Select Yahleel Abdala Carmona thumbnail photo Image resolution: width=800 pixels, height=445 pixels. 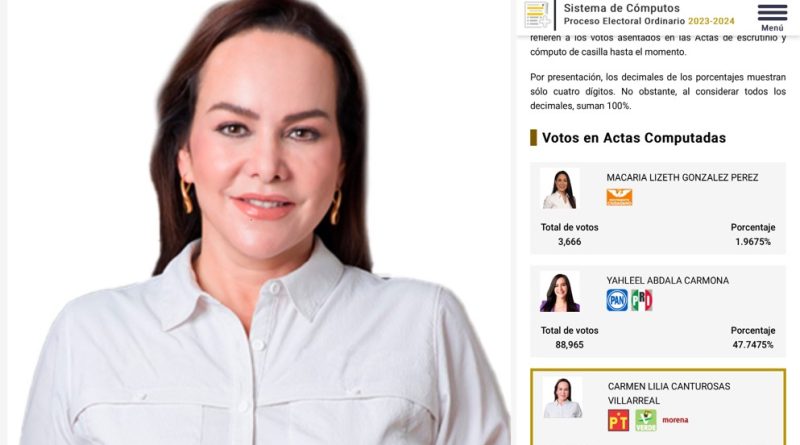tap(560, 292)
